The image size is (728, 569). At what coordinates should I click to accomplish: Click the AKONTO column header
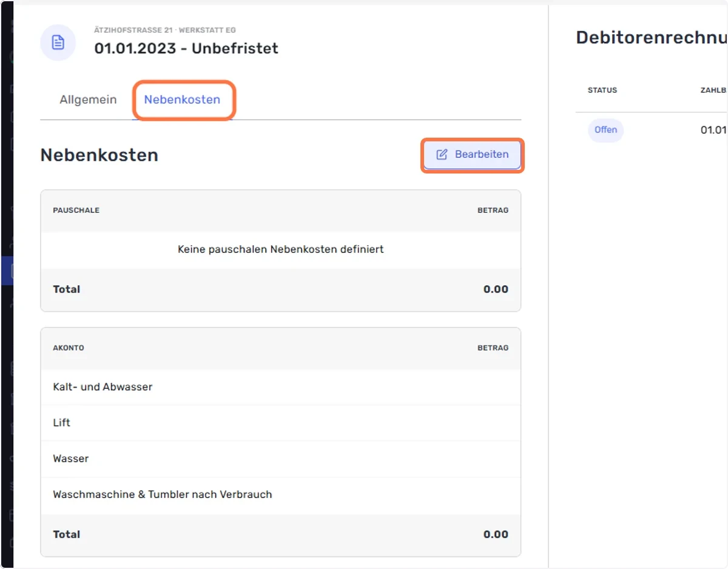coord(69,348)
